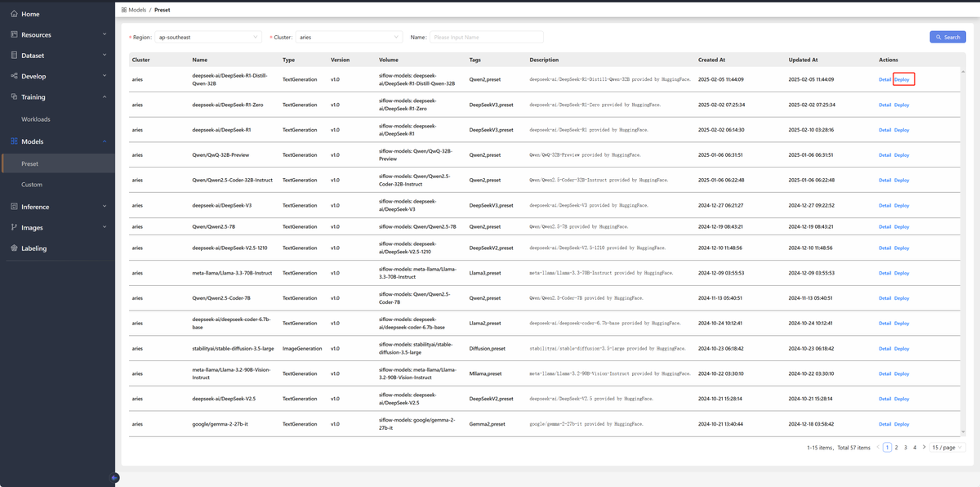Collapse the Training menu chevron
Viewport: 980px width, 487px height.
click(105, 96)
